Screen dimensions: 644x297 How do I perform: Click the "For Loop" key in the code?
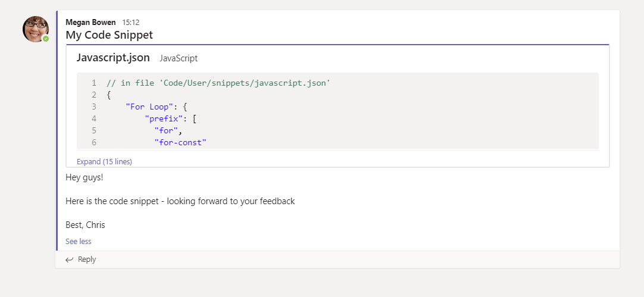point(149,107)
